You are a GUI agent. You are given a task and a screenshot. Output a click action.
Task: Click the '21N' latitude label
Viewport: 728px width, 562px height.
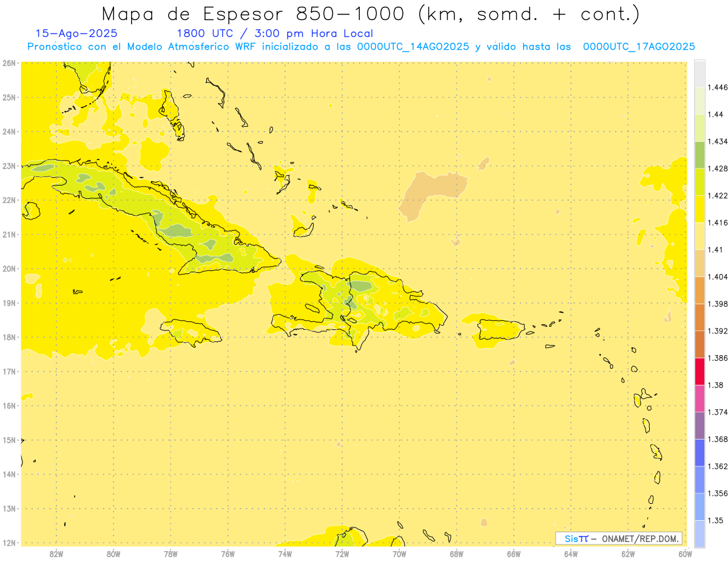tap(9, 234)
